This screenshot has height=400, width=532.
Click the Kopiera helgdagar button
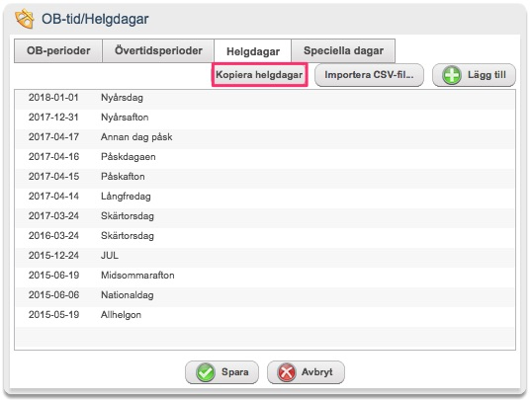click(259, 75)
